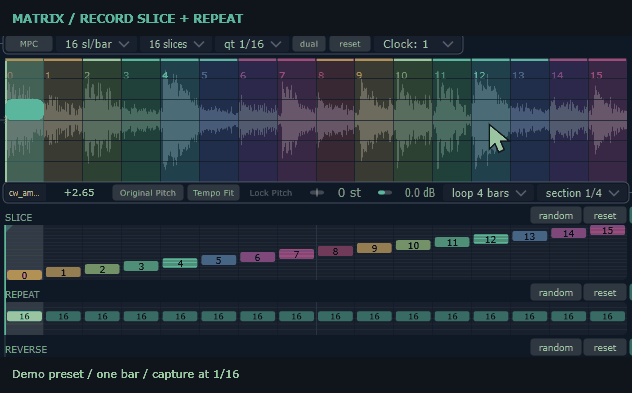
Task: Select SLICE lane block 11
Action: (x=452, y=242)
